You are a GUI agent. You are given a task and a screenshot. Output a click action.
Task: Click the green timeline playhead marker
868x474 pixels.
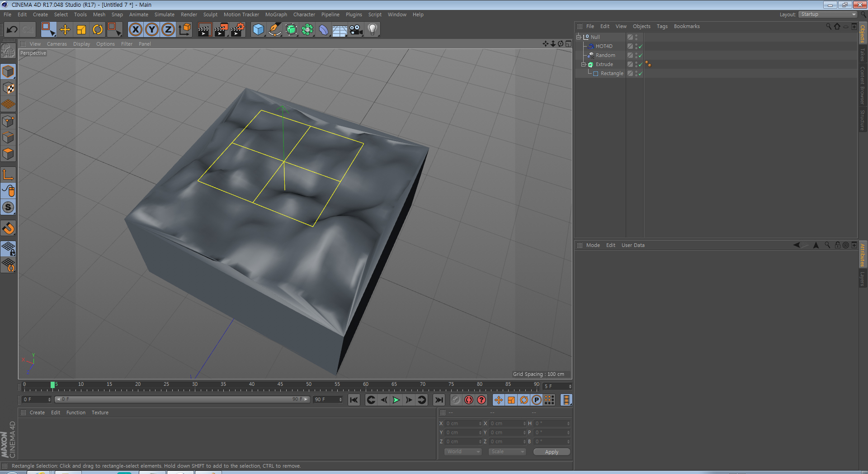[x=52, y=385]
